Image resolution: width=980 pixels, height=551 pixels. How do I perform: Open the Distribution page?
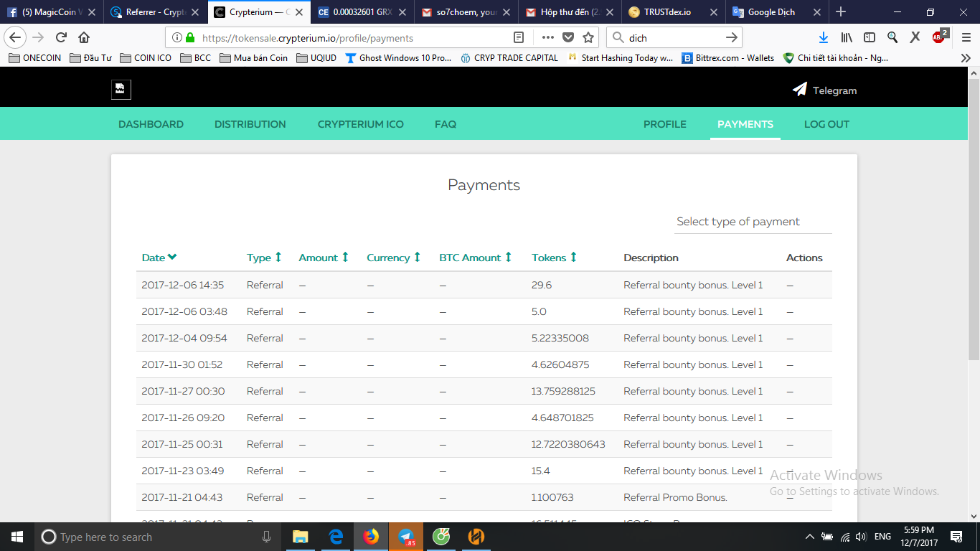coord(250,124)
